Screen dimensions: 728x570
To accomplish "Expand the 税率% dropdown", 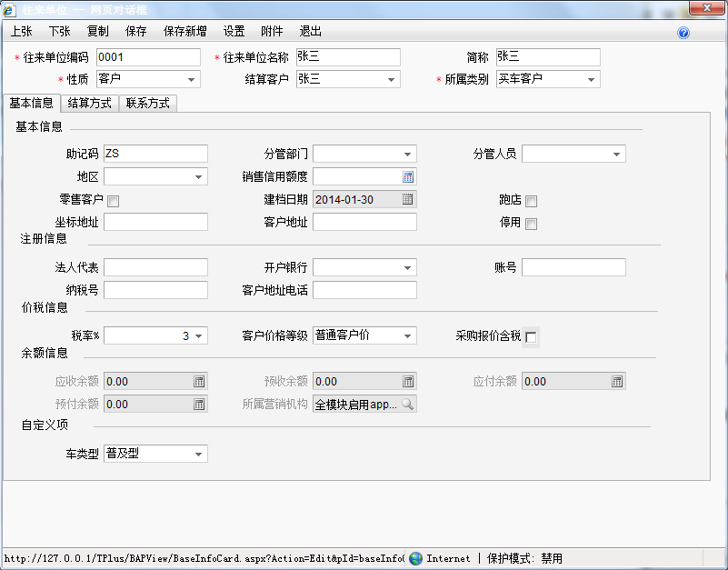I will coord(198,335).
